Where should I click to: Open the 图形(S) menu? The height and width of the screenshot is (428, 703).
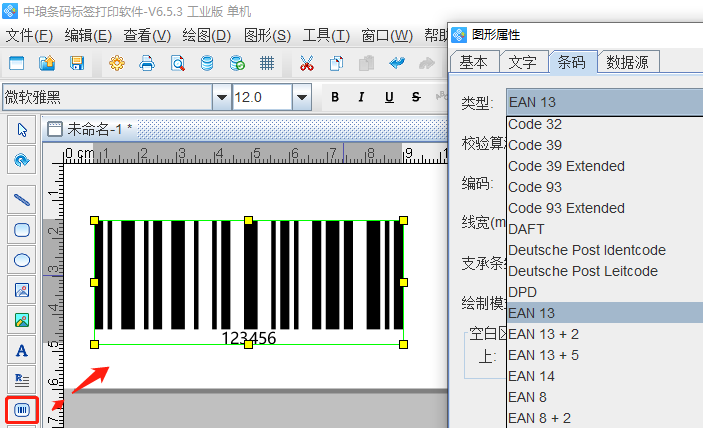(267, 35)
